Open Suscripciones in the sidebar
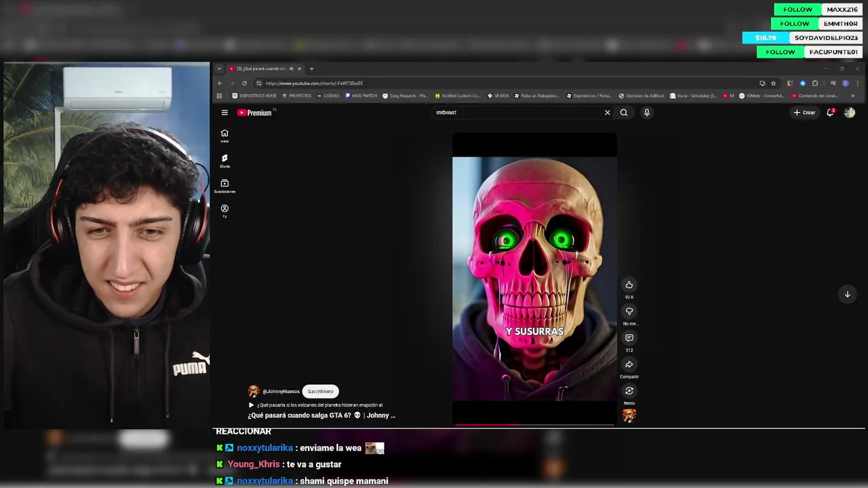The image size is (868, 488). tap(224, 186)
